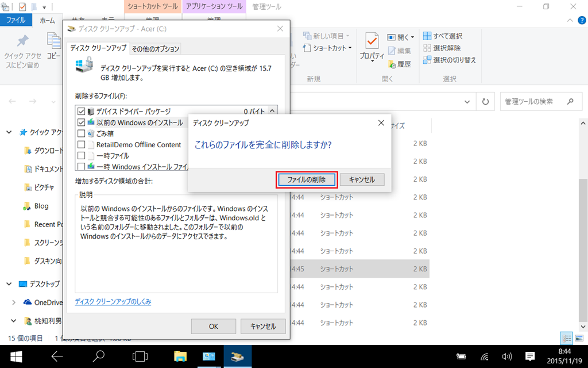
Task: Open Wi-Fi network tray icon
Action: [x=485, y=356]
